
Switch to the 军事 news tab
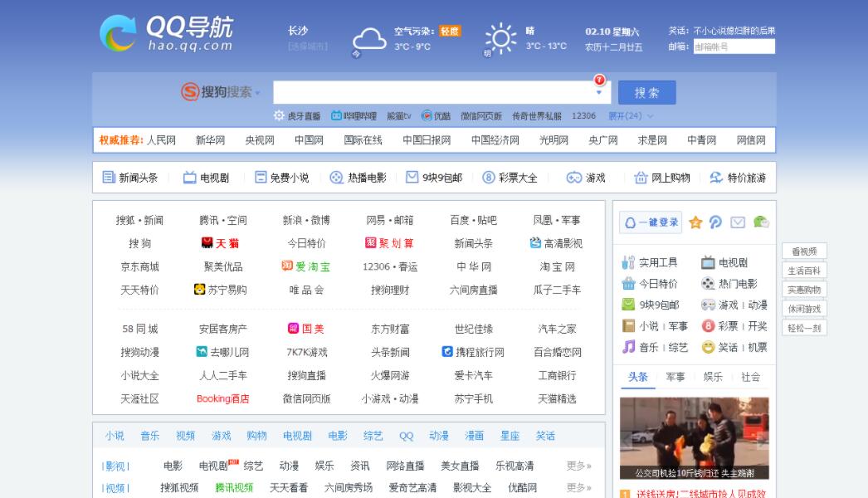click(x=675, y=378)
